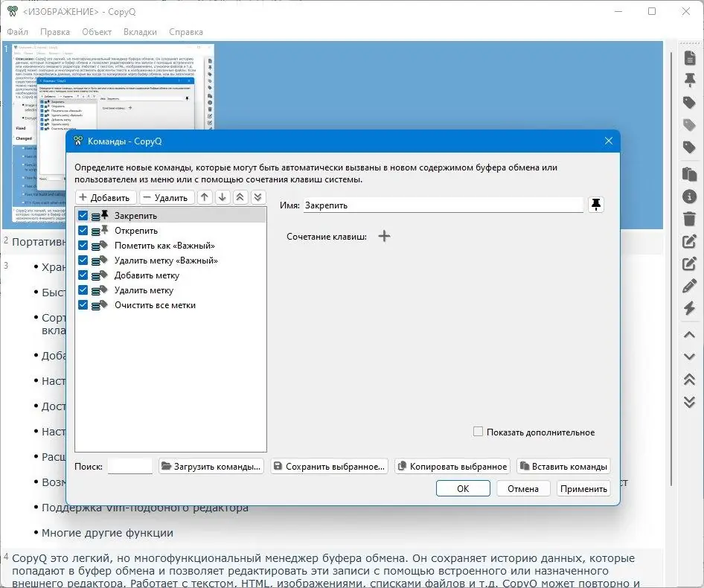Click the trash can delete icon
Viewport: 704px width, 588px height.
click(690, 219)
